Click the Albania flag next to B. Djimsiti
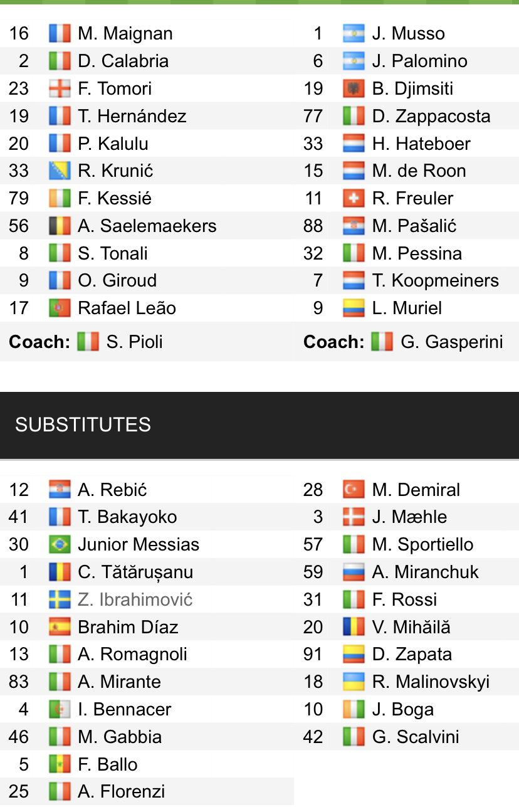 pos(354,88)
